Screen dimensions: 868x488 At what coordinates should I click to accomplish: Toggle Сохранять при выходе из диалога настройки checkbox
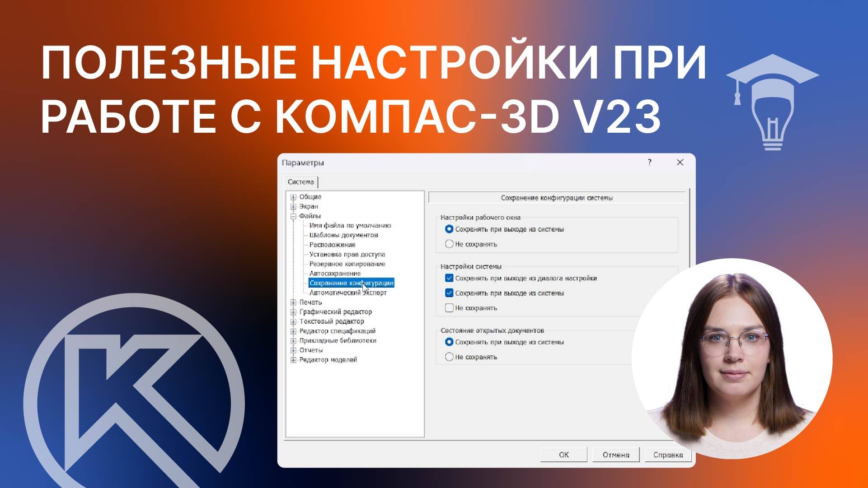pos(449,279)
